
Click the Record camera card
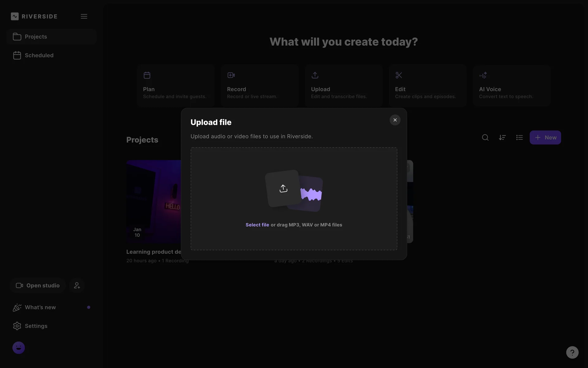tap(259, 86)
